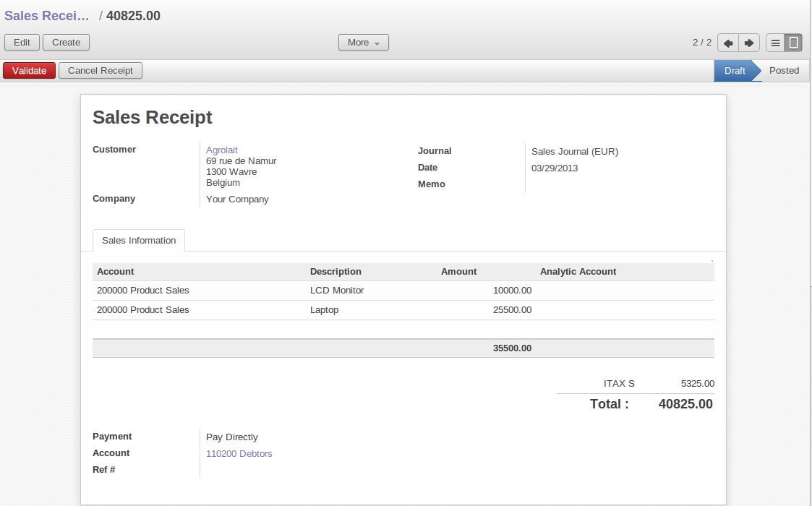Viewport: 812px width, 506px height.
Task: Open the More dropdown menu
Action: [x=363, y=43]
